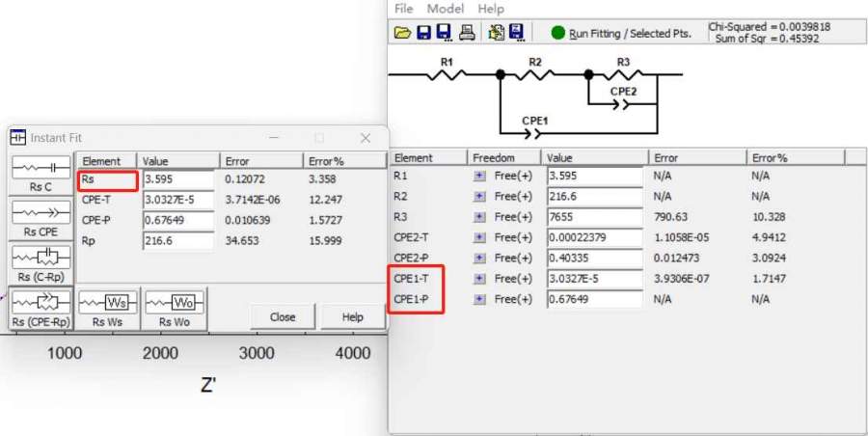The image size is (868, 436).
Task: Toggle freedom button for CPE1-T row
Action: coord(479,279)
